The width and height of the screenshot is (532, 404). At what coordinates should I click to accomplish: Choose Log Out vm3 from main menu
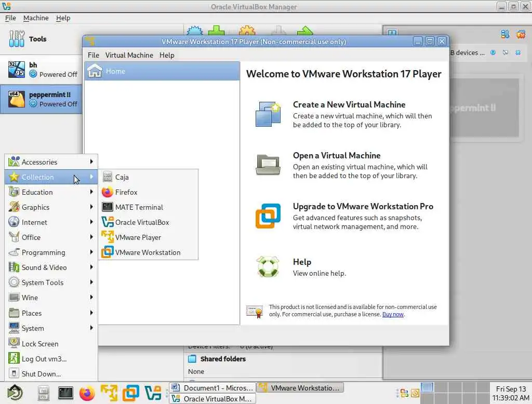(51, 358)
